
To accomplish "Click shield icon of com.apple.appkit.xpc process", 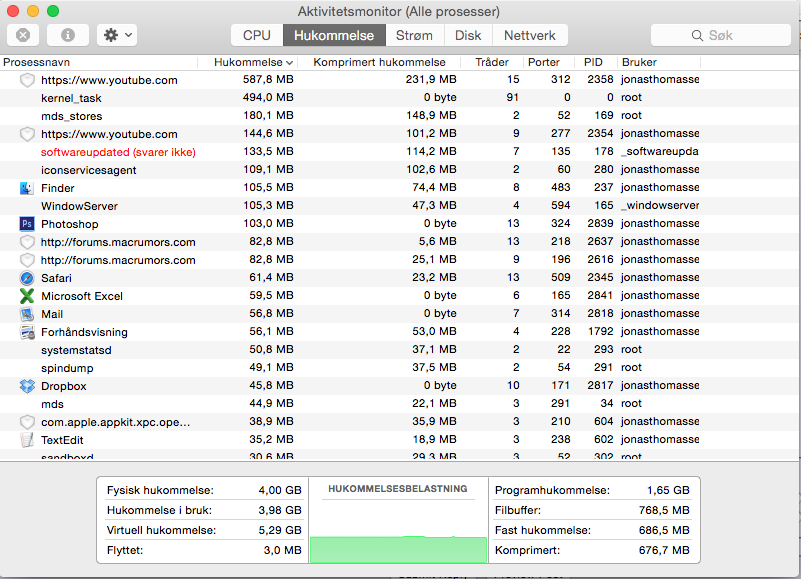I will [27, 422].
